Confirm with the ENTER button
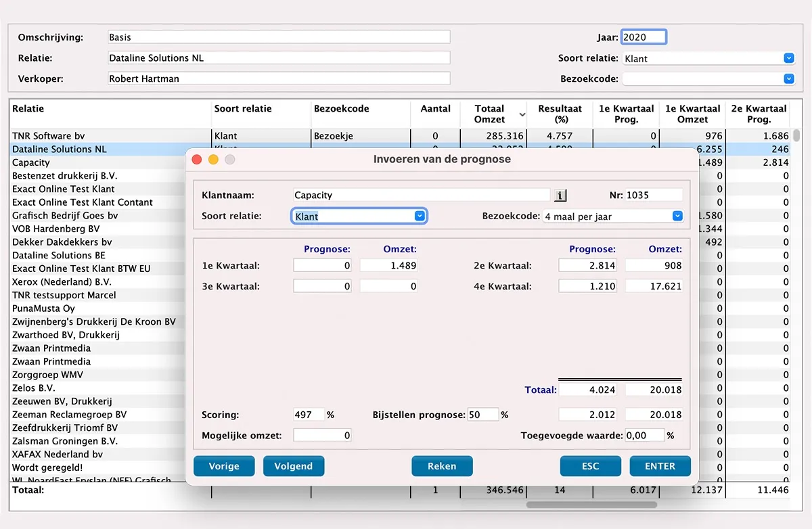The width and height of the screenshot is (812, 529). point(660,466)
